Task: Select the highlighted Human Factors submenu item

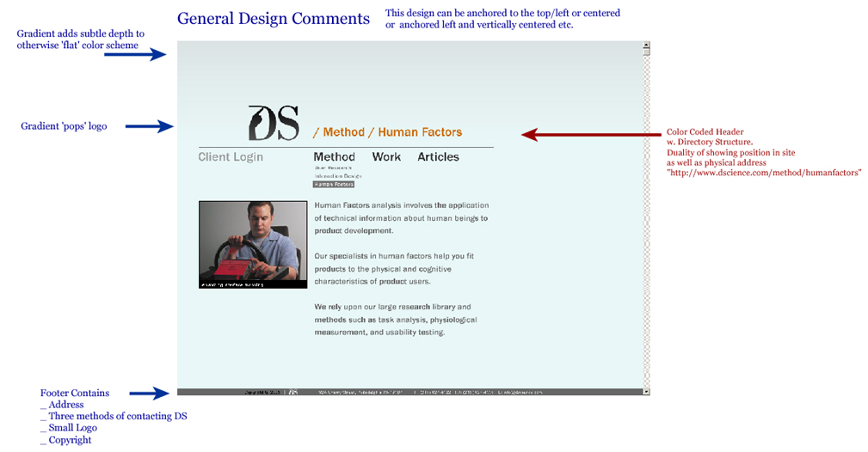Action: tap(334, 185)
